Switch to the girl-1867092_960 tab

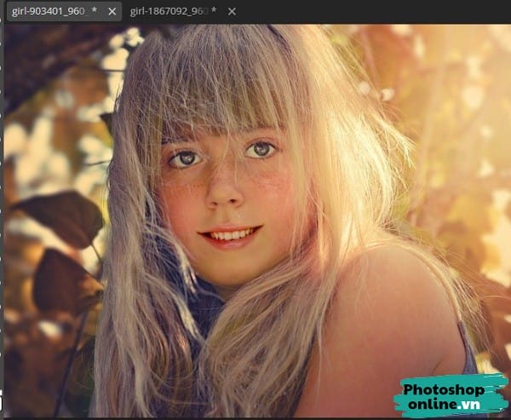(169, 11)
